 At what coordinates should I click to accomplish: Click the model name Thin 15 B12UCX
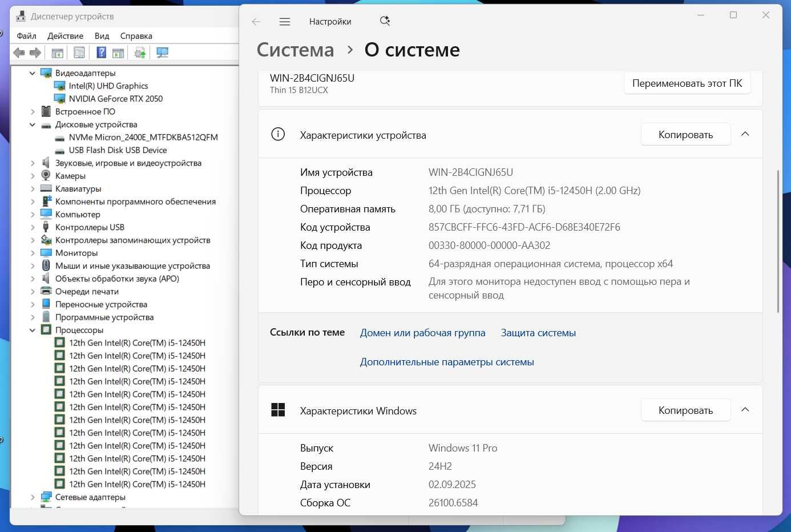pyautogui.click(x=298, y=90)
